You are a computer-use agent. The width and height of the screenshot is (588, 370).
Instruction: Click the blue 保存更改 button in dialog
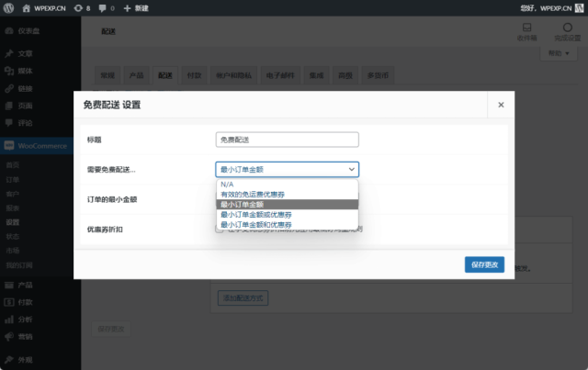coord(484,264)
